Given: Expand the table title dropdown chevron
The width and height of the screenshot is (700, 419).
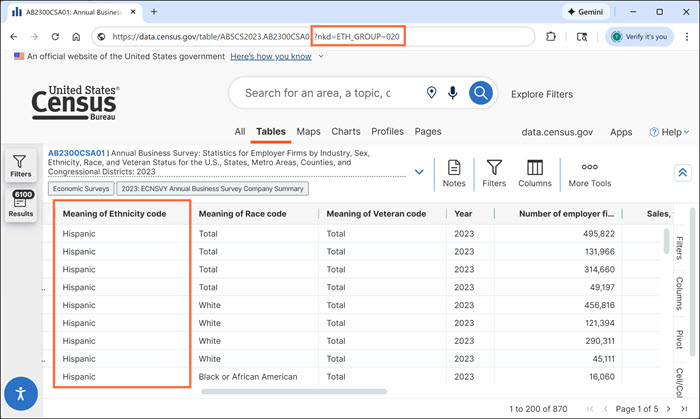Looking at the screenshot, I should (x=419, y=172).
